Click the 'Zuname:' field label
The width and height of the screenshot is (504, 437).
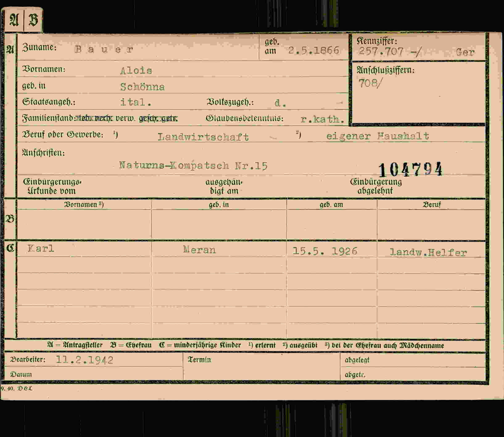point(39,47)
